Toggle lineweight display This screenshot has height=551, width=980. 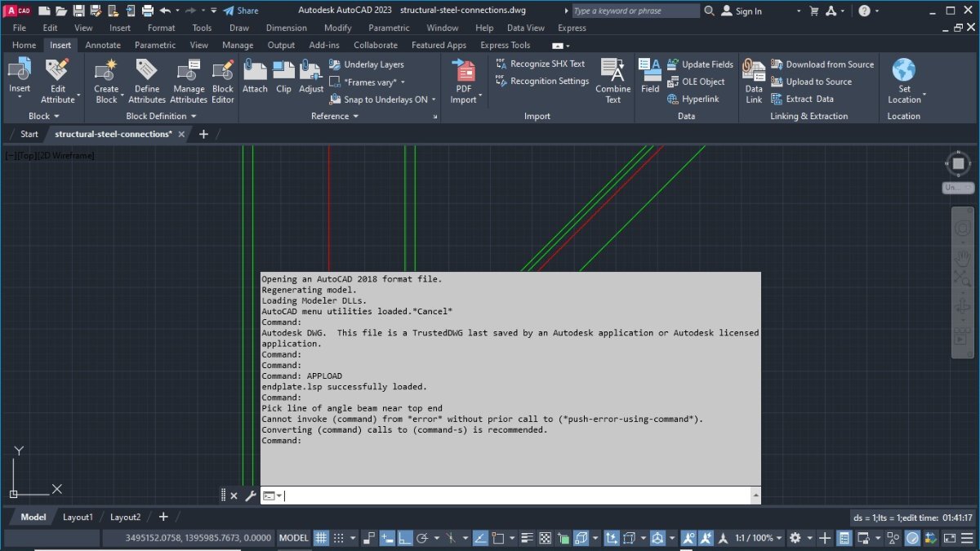pyautogui.click(x=525, y=538)
